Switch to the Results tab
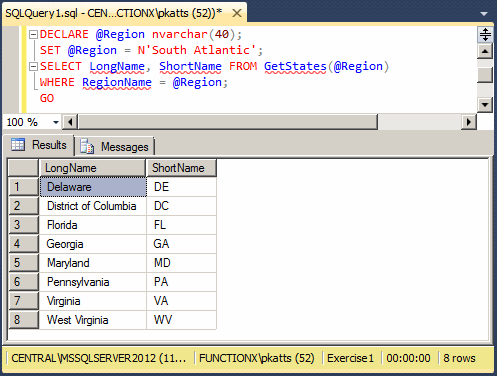Image resolution: width=497 pixels, height=376 pixels. tap(38, 145)
